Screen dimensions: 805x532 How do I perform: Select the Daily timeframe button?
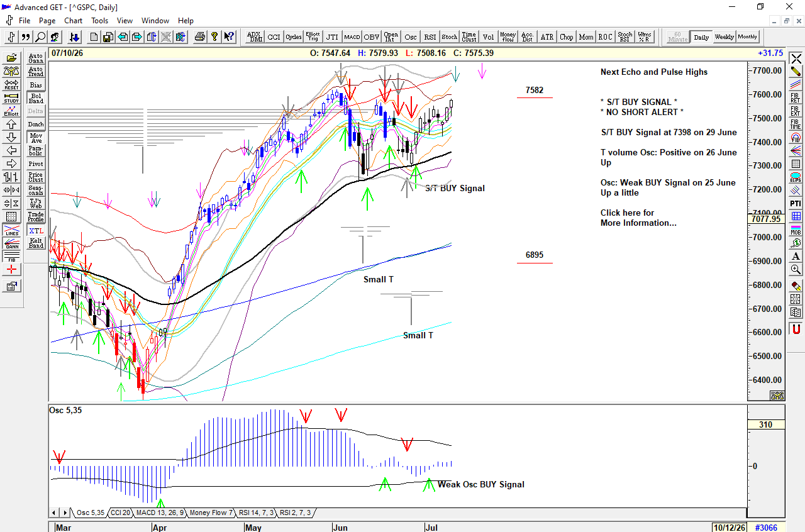point(701,37)
